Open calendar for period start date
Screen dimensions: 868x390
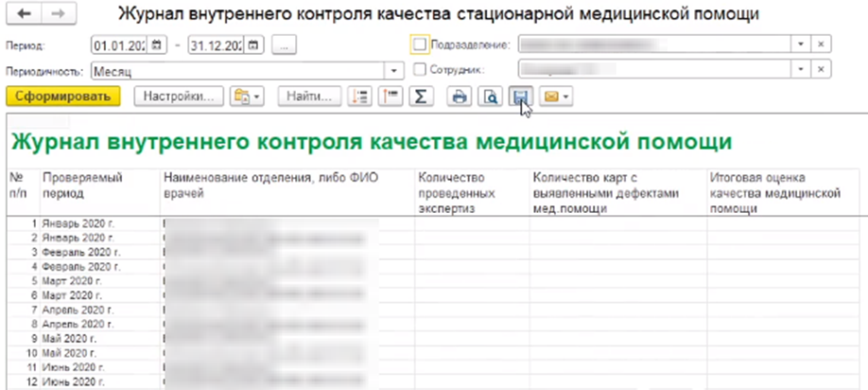(157, 44)
